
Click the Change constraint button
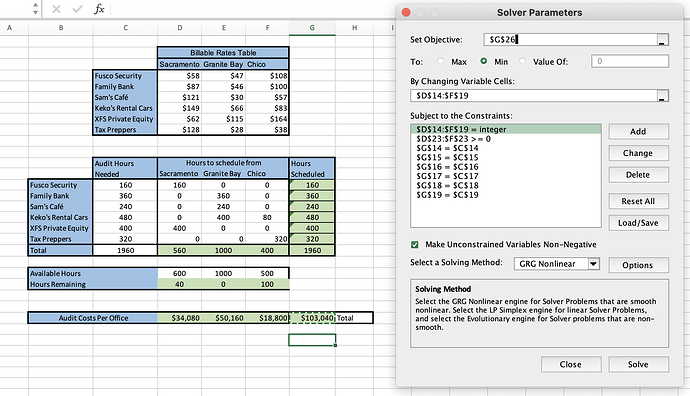pos(639,153)
